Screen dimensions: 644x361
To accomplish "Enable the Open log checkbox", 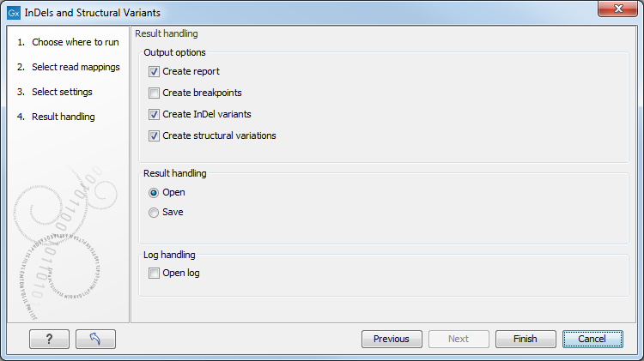I will coord(155,274).
